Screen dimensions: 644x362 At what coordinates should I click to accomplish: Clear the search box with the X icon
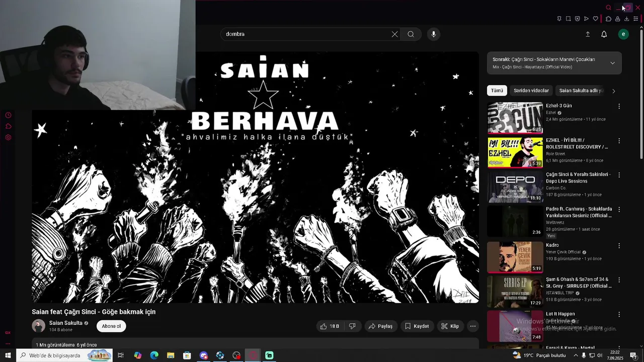pyautogui.click(x=394, y=34)
